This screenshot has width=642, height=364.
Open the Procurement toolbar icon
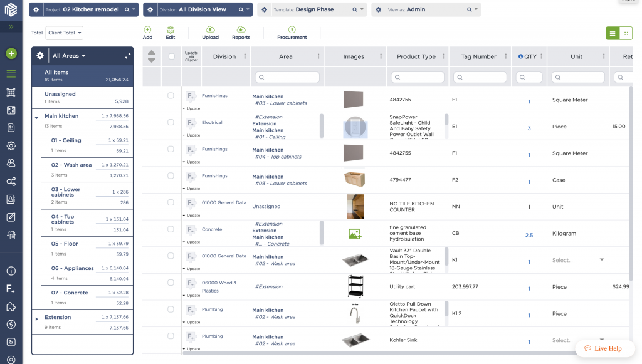tap(292, 28)
